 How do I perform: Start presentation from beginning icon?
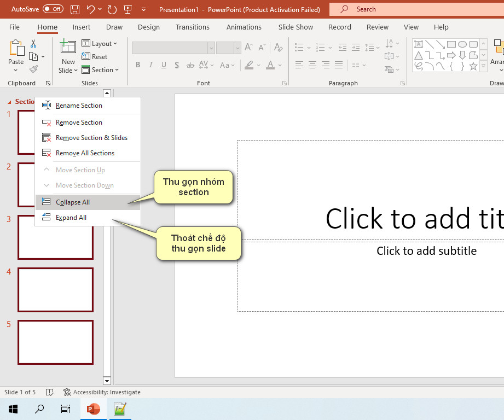pos(128,10)
